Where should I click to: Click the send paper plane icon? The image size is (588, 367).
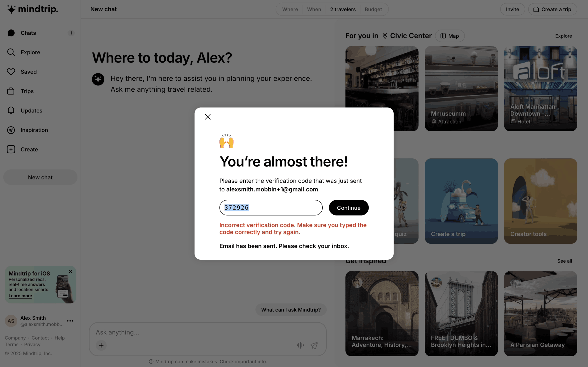(x=314, y=345)
